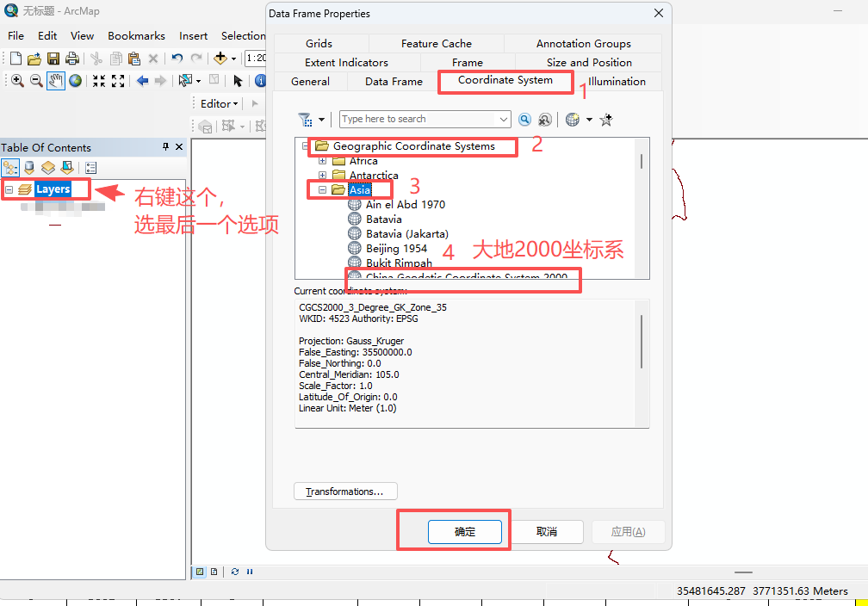Open the Editor dropdown menu
This screenshot has width=868, height=606.
pyautogui.click(x=220, y=103)
